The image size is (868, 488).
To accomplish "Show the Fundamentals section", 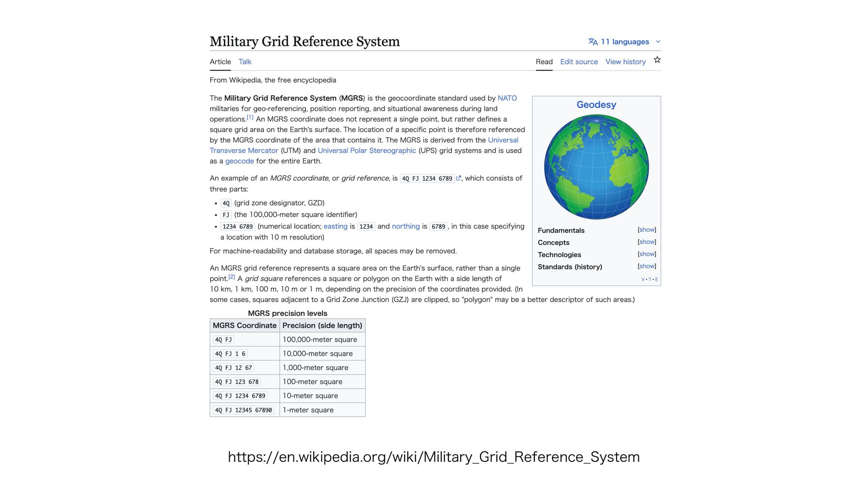I will 647,230.
